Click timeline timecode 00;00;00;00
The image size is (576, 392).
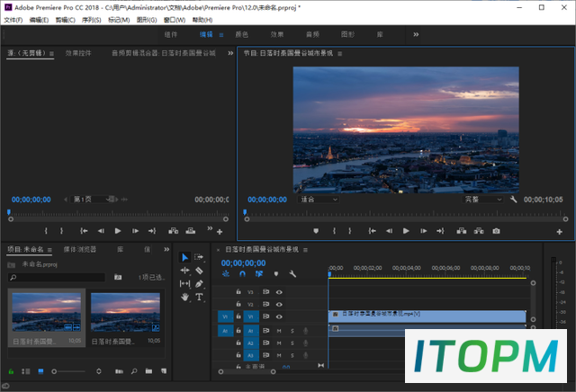click(243, 263)
